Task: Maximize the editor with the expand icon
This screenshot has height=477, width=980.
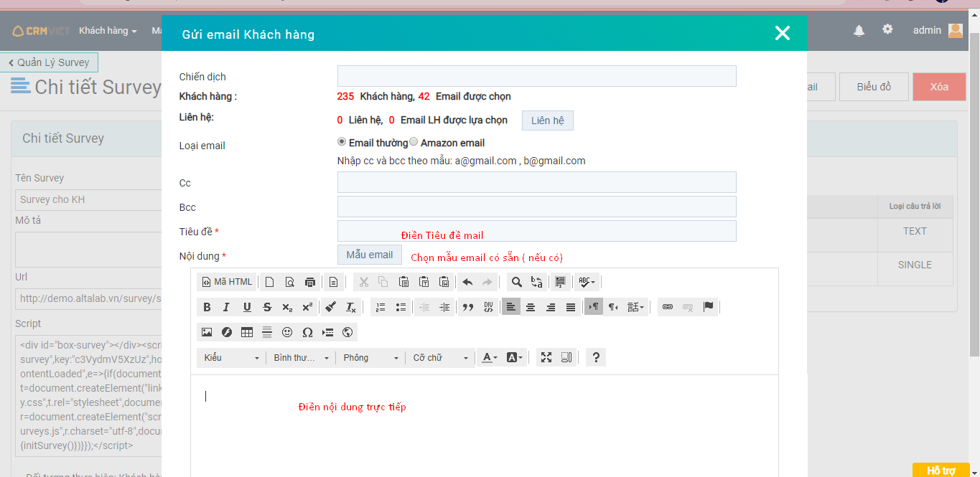Action: [x=546, y=358]
